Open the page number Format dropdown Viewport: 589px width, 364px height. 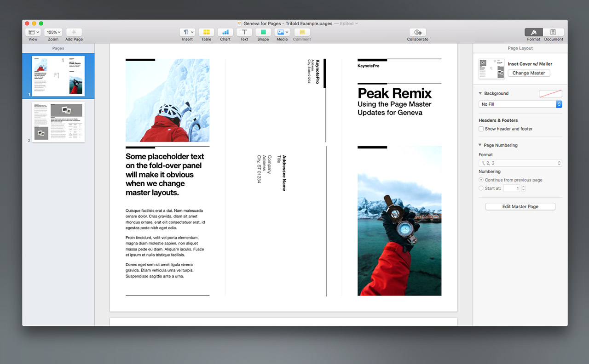pyautogui.click(x=520, y=163)
